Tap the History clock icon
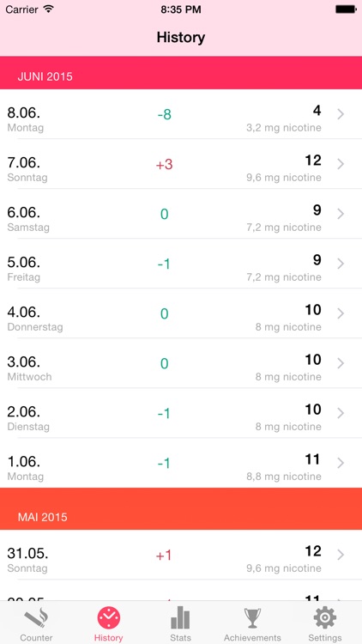The width and height of the screenshot is (362, 644). tap(109, 618)
